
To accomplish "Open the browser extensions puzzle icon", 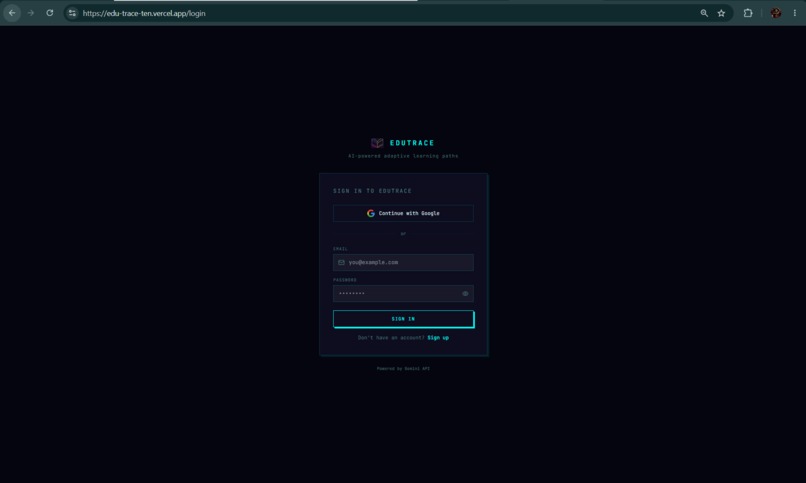I will pos(748,13).
